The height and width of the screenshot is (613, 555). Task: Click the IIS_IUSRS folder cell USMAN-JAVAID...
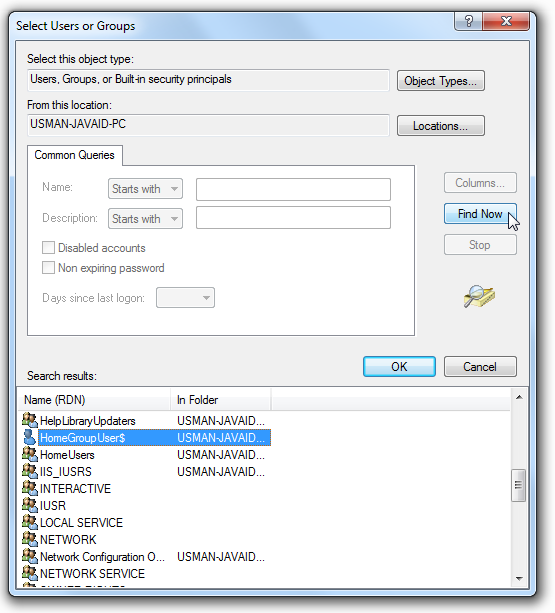tap(221, 471)
